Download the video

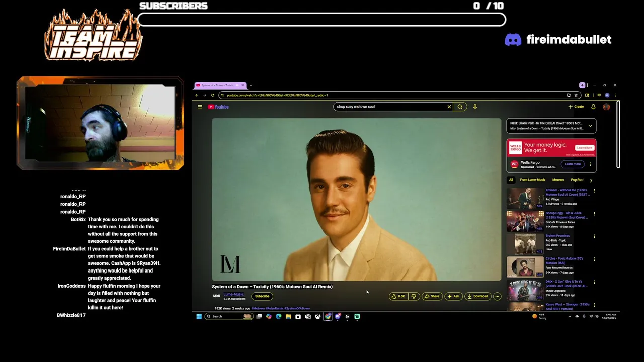coord(477,296)
